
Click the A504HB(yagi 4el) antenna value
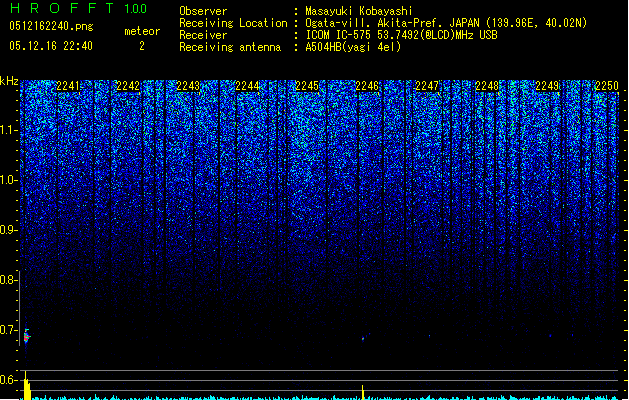(x=353, y=47)
